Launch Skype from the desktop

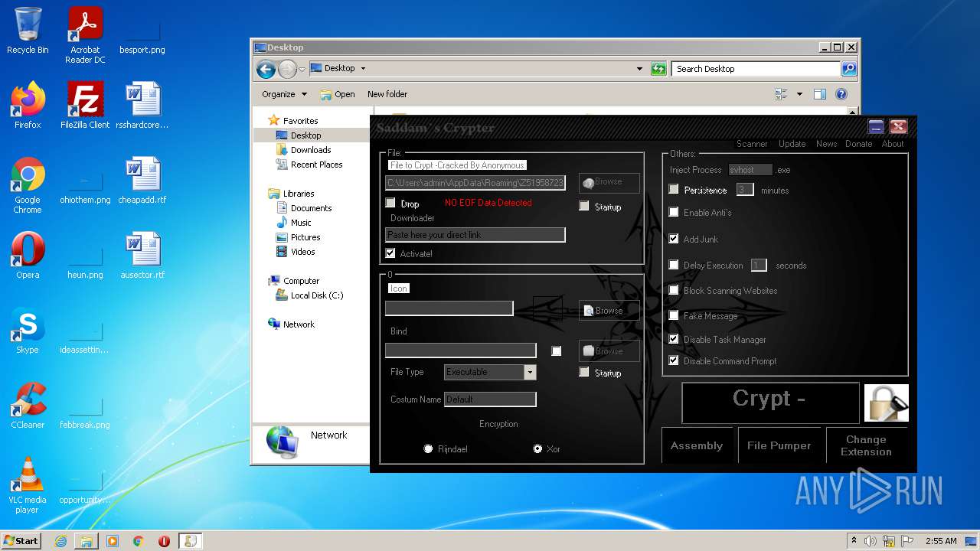28,331
